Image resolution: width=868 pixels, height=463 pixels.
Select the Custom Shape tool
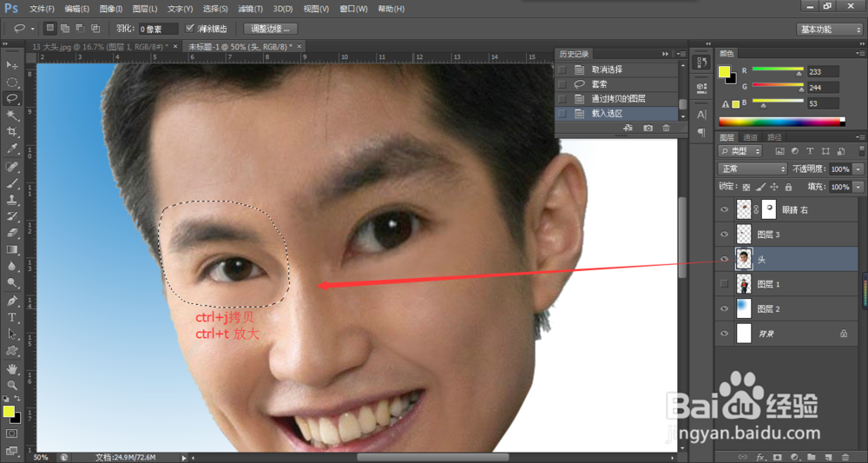click(x=11, y=351)
